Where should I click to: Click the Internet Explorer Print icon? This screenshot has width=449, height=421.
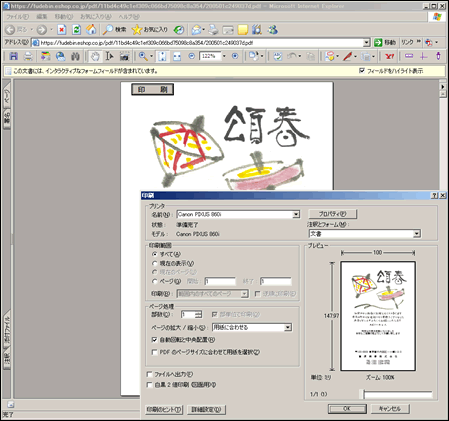(213, 30)
